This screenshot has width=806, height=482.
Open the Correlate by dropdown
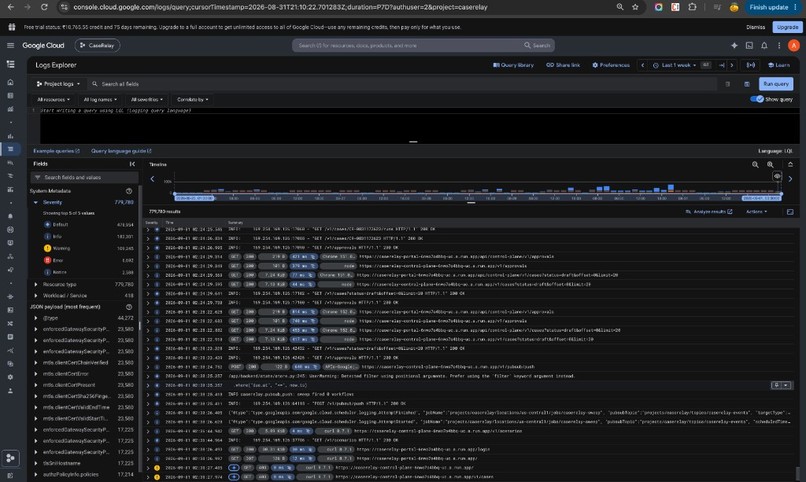pyautogui.click(x=193, y=100)
